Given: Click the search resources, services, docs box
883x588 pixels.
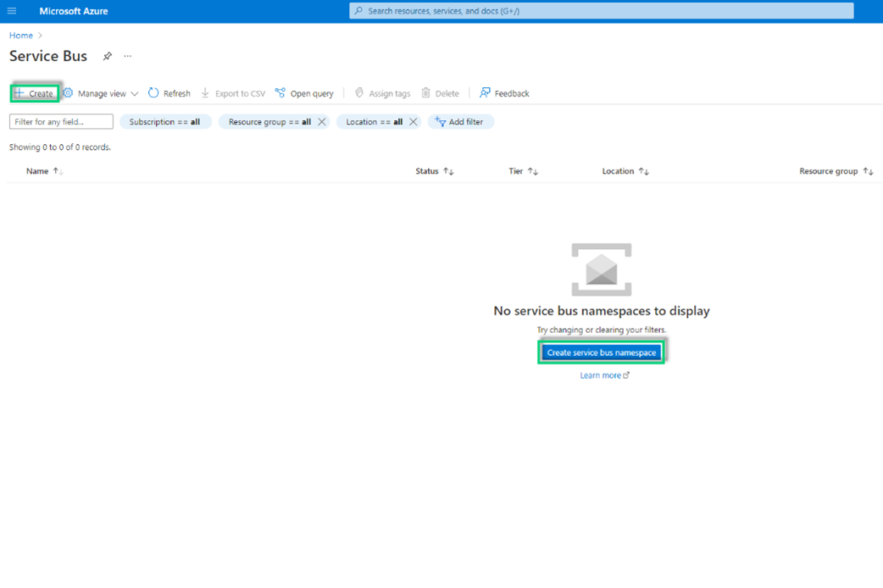Looking at the screenshot, I should (x=601, y=11).
